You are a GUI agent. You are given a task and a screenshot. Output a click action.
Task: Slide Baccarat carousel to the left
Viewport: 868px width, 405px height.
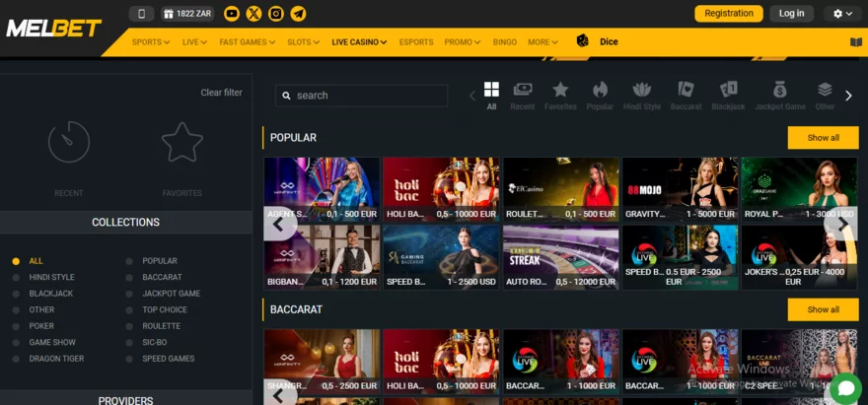[279, 395]
